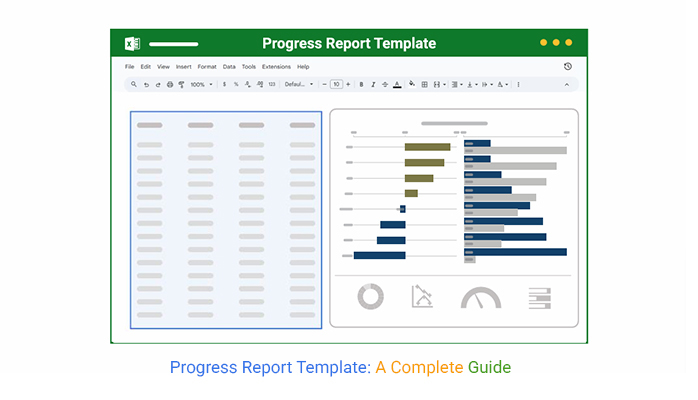Image resolution: width=698 pixels, height=400 pixels.
Task: Open version history clock icon
Action: point(568,66)
